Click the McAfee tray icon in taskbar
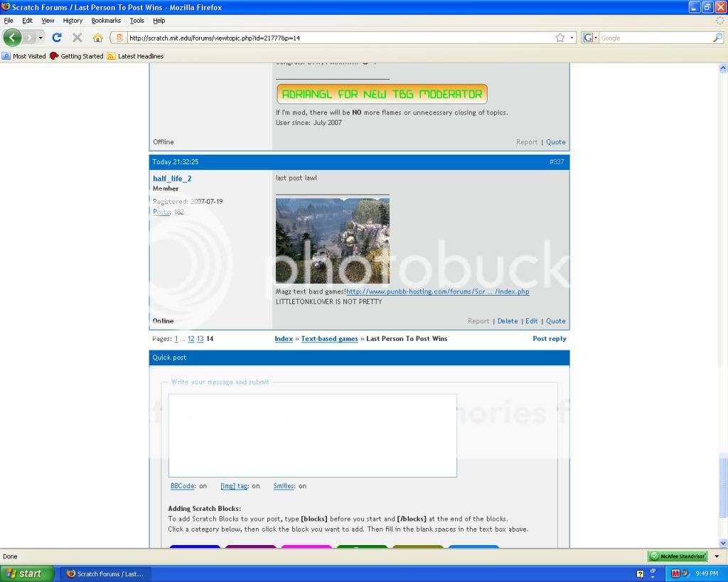Screen dimensions: 728x582 [675, 573]
